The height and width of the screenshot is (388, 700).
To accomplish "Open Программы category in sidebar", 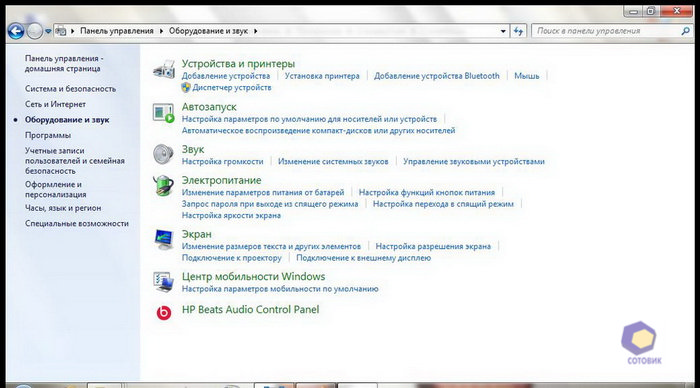I will 48,135.
